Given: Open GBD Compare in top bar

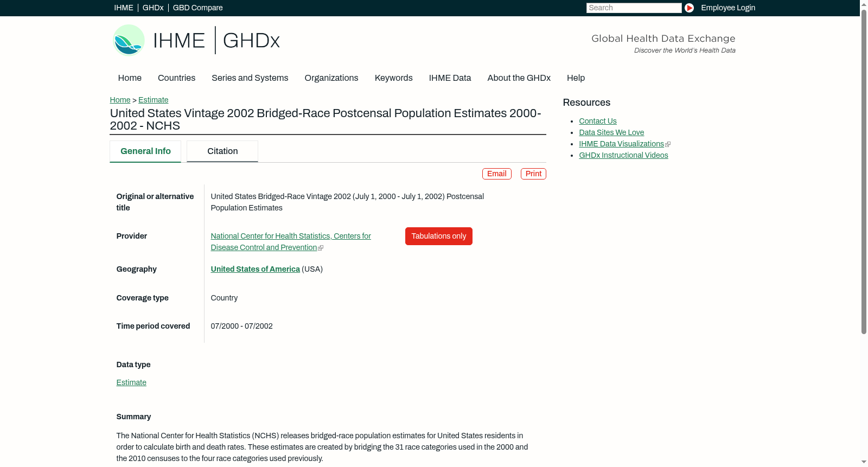Looking at the screenshot, I should (x=197, y=8).
